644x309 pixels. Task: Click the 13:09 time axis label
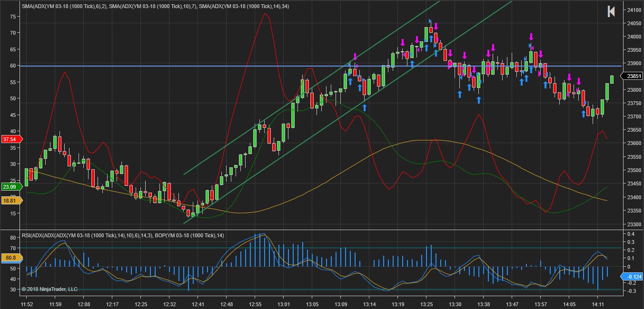[x=341, y=304]
